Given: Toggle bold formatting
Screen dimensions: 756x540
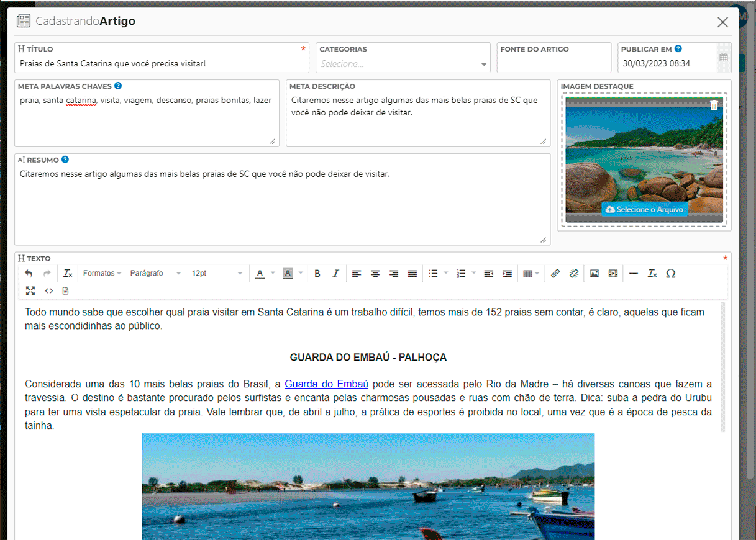Looking at the screenshot, I should pos(317,273).
